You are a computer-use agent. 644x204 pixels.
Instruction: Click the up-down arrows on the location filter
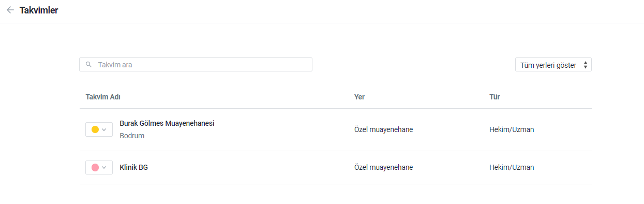tap(585, 65)
